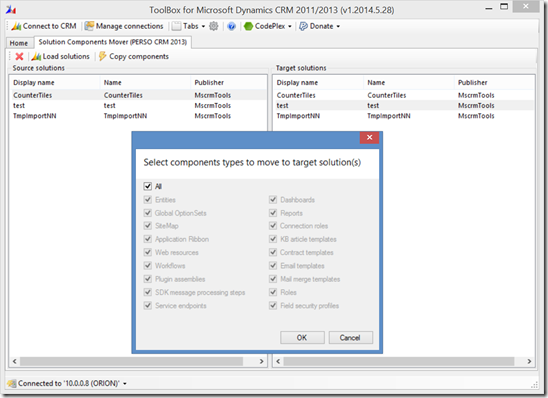Click the blue help icon
The image size is (548, 398).
coord(231,26)
